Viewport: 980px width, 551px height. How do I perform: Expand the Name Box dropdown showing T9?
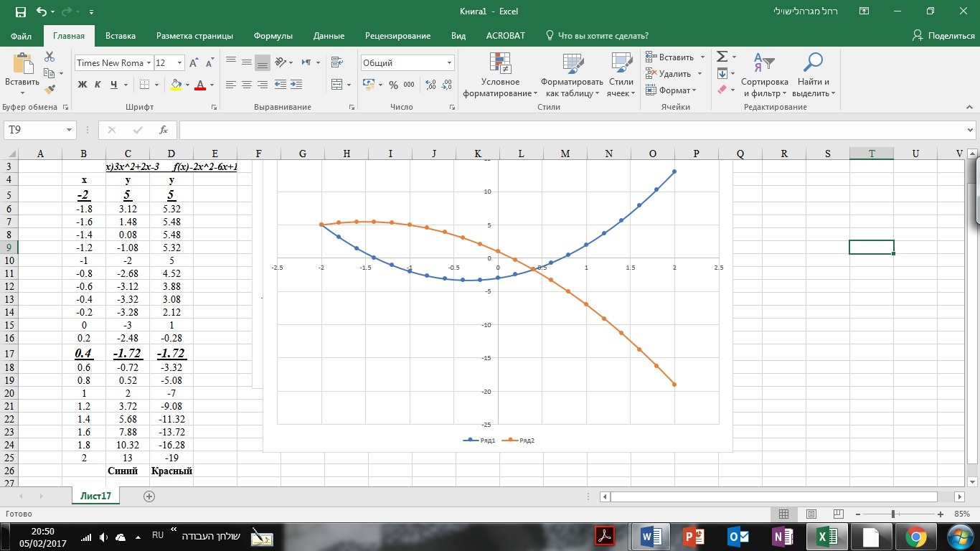click(70, 130)
